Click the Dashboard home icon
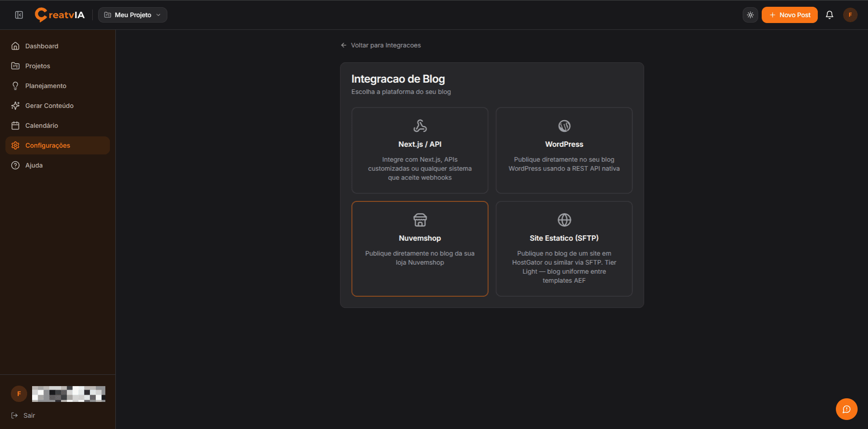This screenshot has height=429, width=868. point(15,46)
